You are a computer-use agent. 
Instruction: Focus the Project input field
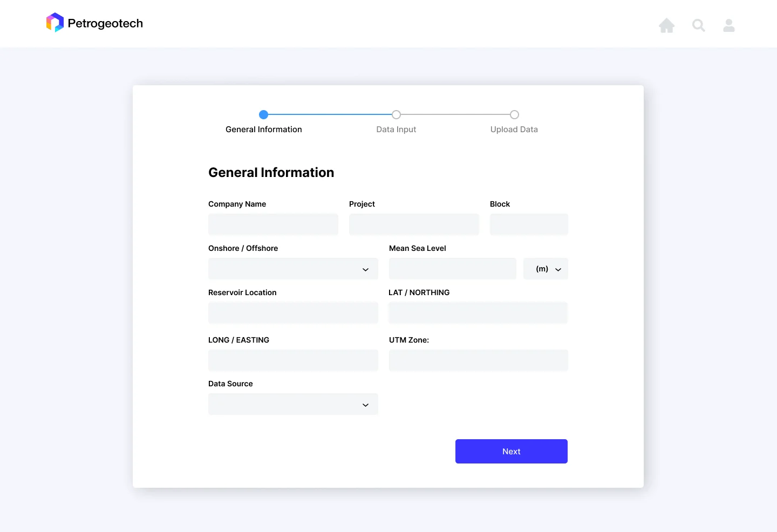(x=414, y=224)
